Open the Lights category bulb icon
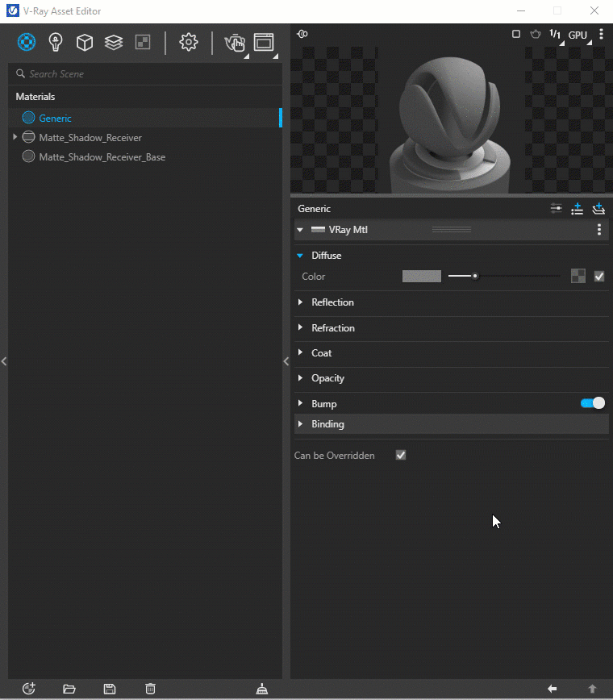613x700 pixels. click(x=56, y=43)
